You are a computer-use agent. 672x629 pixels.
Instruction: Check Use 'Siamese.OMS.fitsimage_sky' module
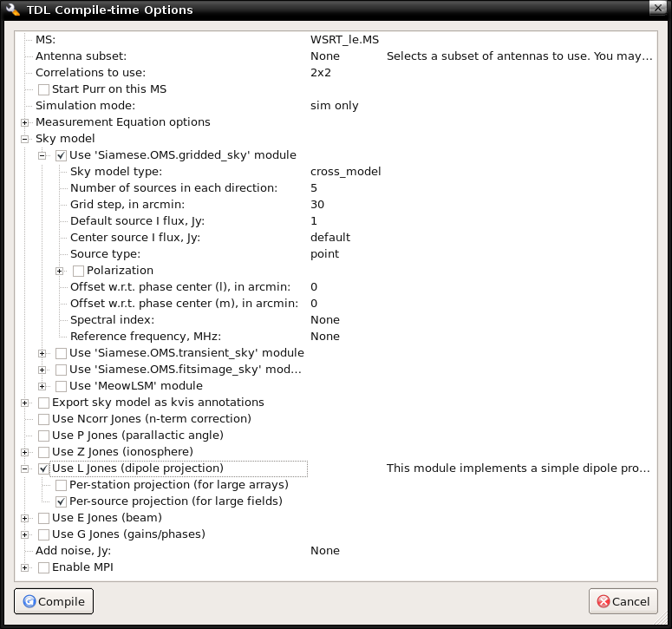pyautogui.click(x=61, y=370)
